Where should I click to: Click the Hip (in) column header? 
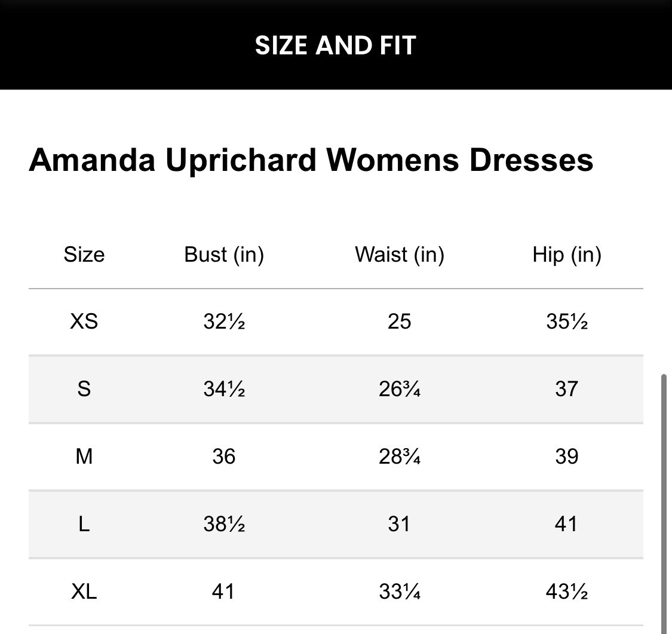click(x=566, y=255)
